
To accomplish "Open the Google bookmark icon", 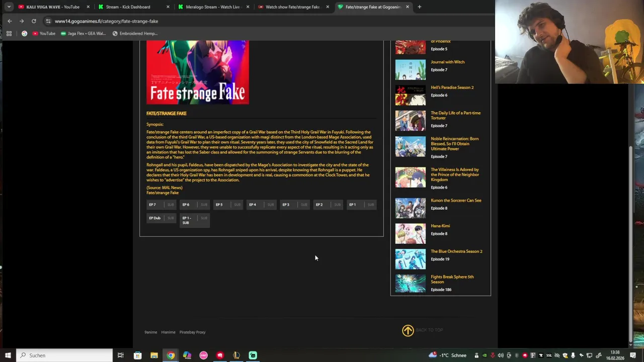I will (x=24, y=34).
